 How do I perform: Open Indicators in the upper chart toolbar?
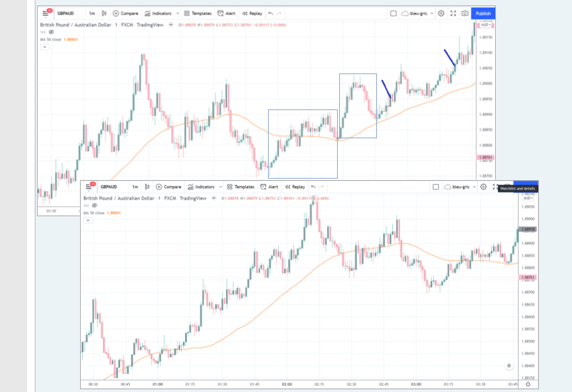(x=158, y=13)
